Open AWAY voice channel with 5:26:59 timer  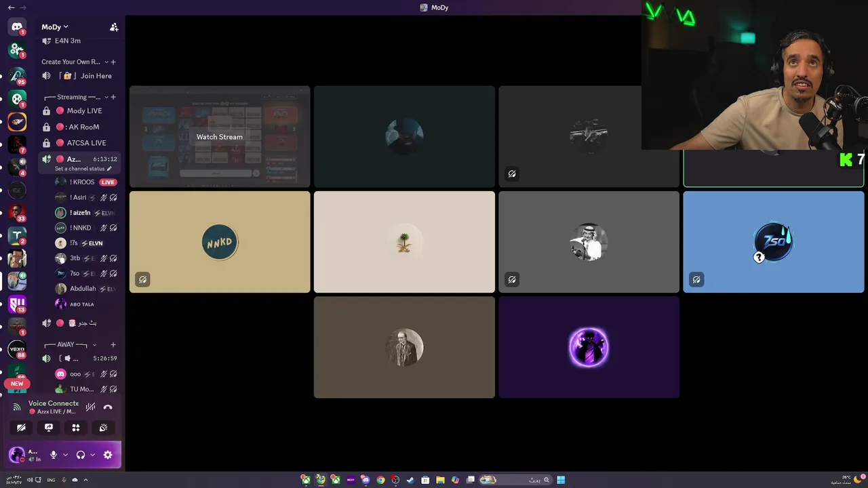point(80,359)
